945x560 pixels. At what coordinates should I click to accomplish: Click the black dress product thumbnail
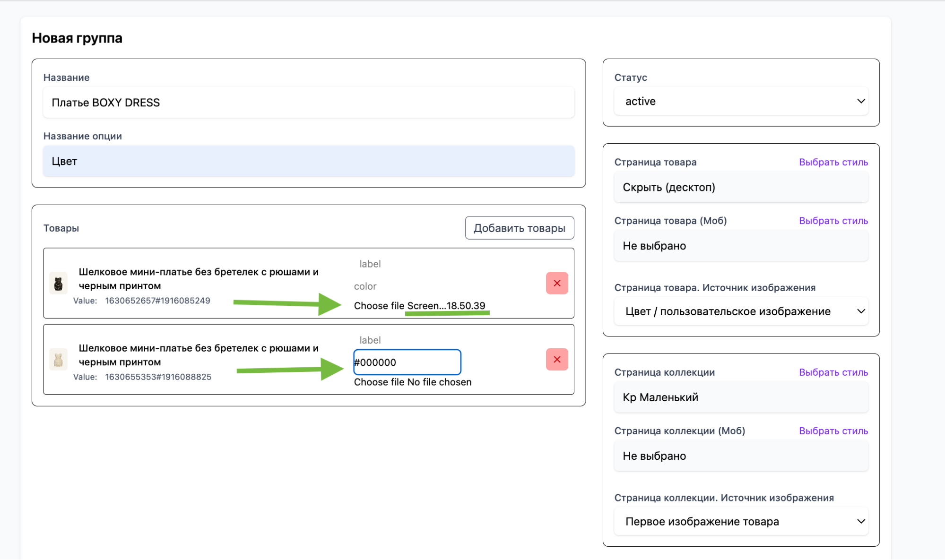pos(59,283)
